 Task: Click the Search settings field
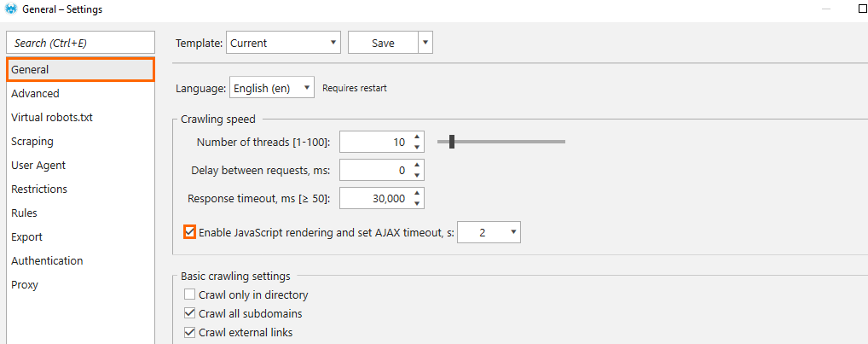click(80, 43)
